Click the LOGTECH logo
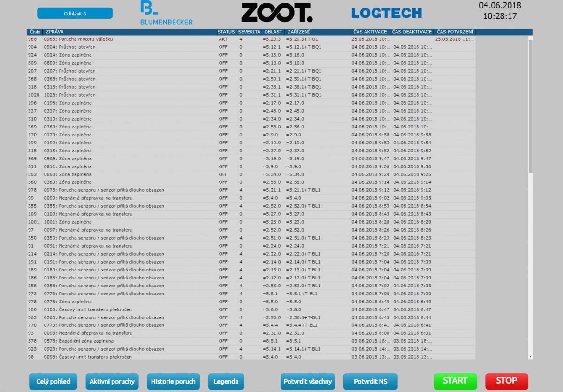Image resolution: width=563 pixels, height=392 pixels. point(387,13)
